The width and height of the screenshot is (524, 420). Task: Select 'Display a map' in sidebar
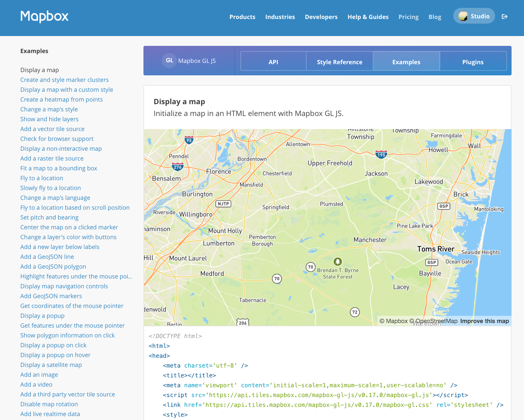pyautogui.click(x=40, y=70)
